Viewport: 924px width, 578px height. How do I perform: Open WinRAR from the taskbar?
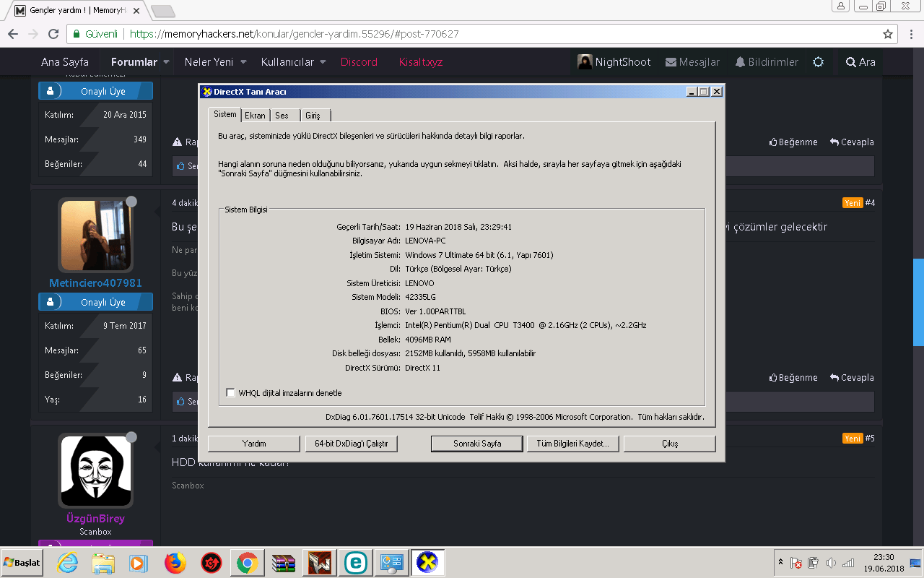click(x=284, y=563)
